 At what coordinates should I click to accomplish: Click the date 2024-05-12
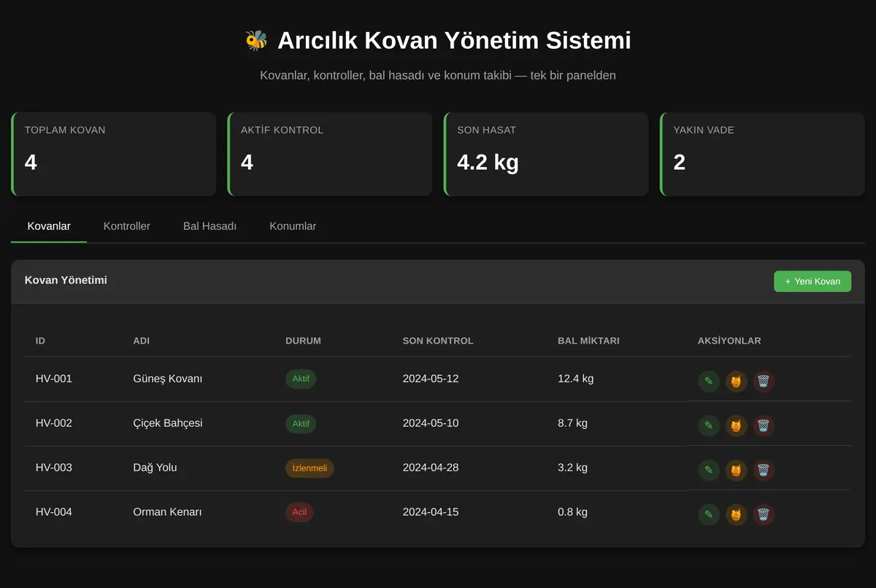coord(431,379)
